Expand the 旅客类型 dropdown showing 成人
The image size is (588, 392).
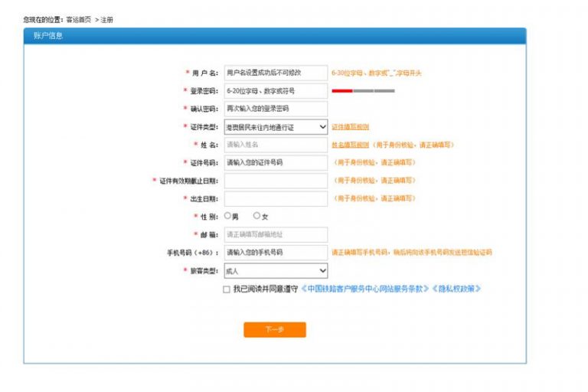pyautogui.click(x=276, y=271)
